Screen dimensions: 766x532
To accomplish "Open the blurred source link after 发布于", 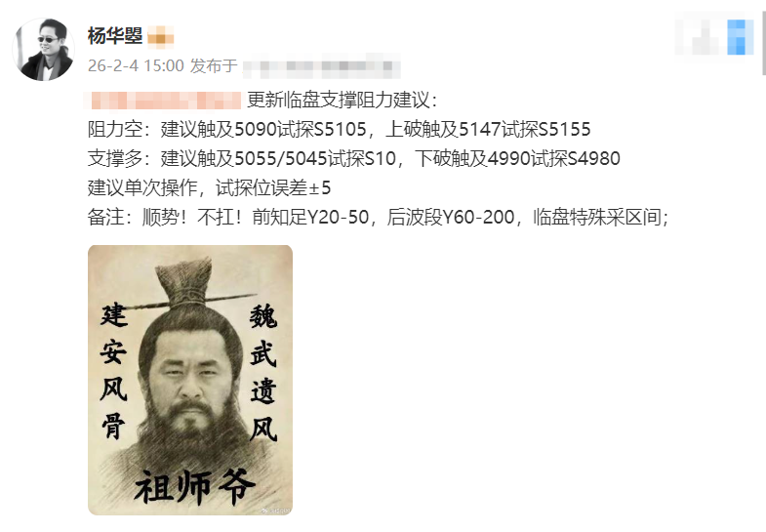I will tap(321, 67).
